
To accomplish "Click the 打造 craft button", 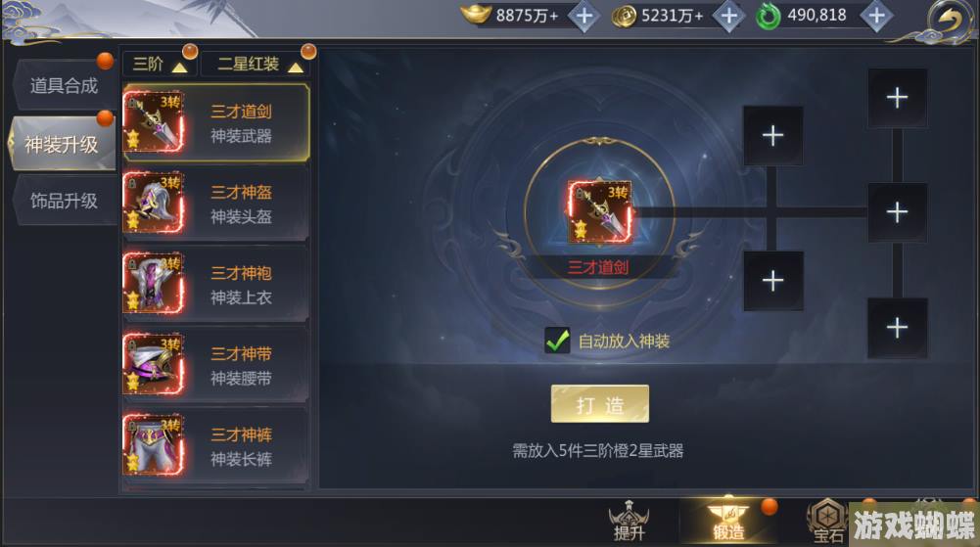I will pos(600,405).
